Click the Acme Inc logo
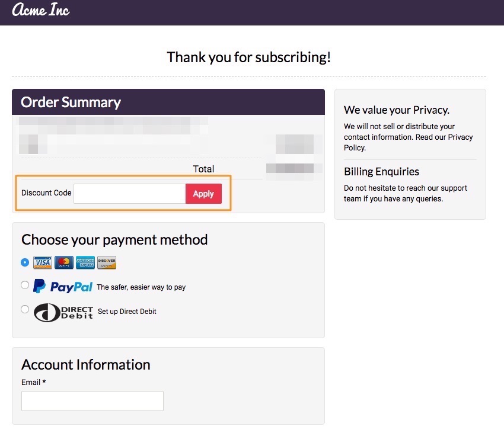This screenshot has height=433, width=504. click(x=41, y=9)
